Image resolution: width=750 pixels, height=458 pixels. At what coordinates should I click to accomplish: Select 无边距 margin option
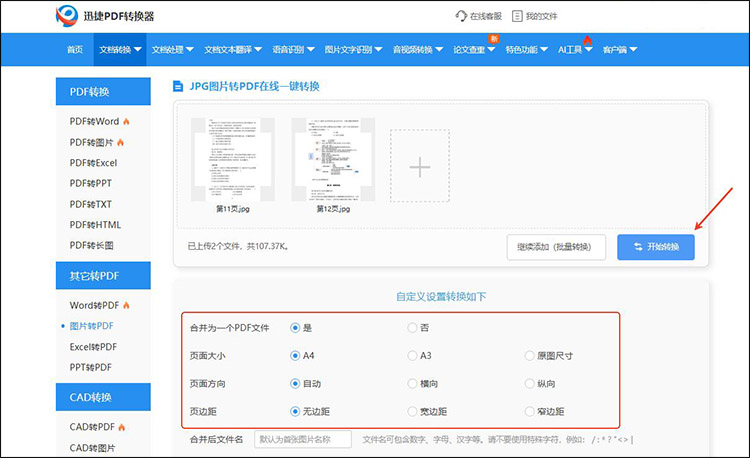tap(295, 411)
